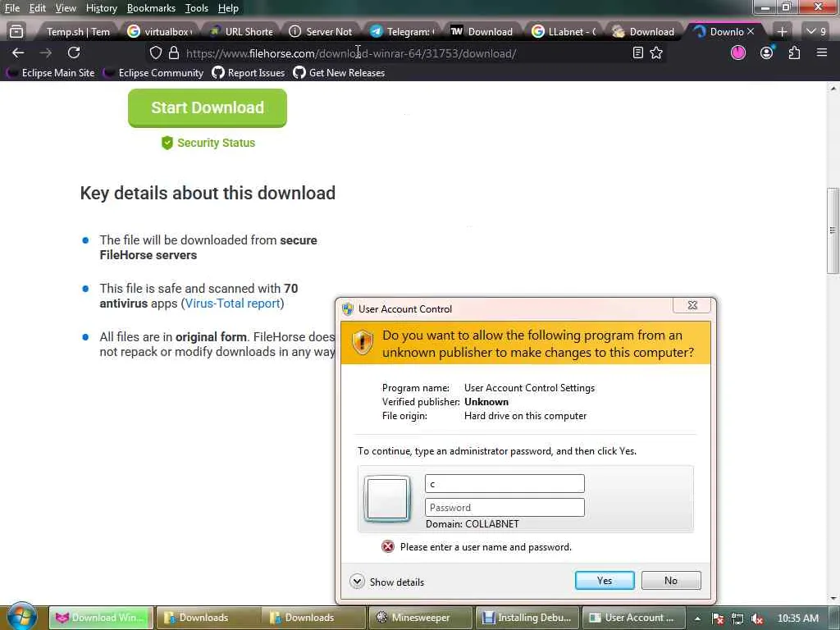Close the User Account Control dialog
This screenshot has width=840, height=630.
(x=692, y=305)
